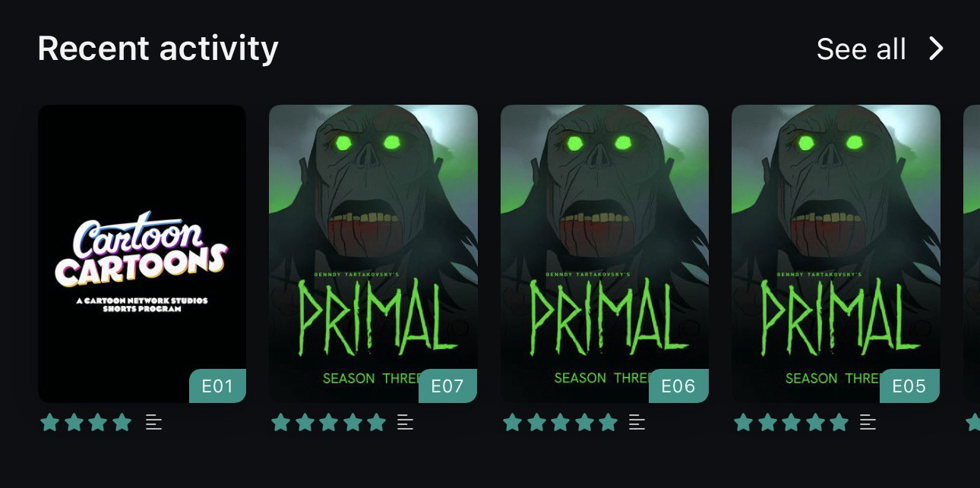Open the Primal poster marked E05

point(836,253)
